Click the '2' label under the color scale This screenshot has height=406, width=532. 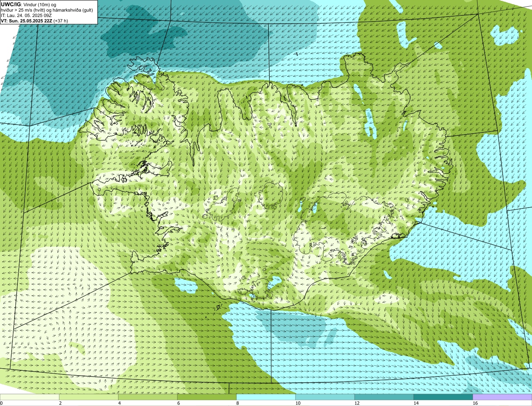60,403
